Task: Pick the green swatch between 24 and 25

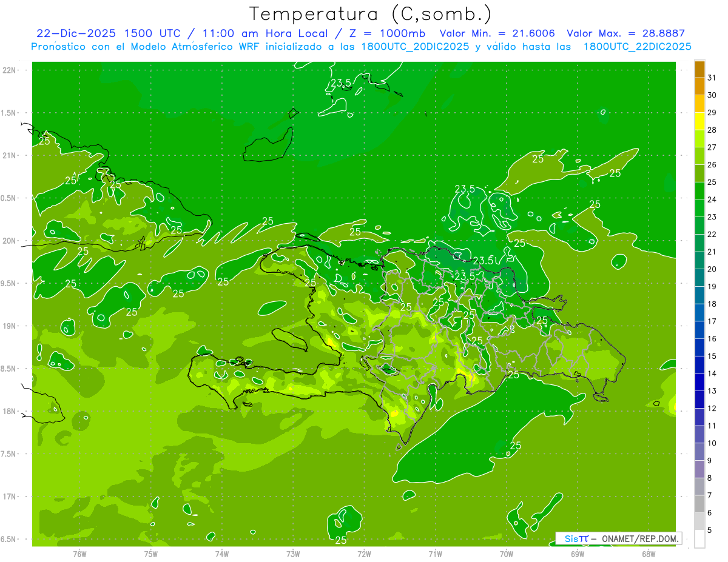Action: [699, 191]
